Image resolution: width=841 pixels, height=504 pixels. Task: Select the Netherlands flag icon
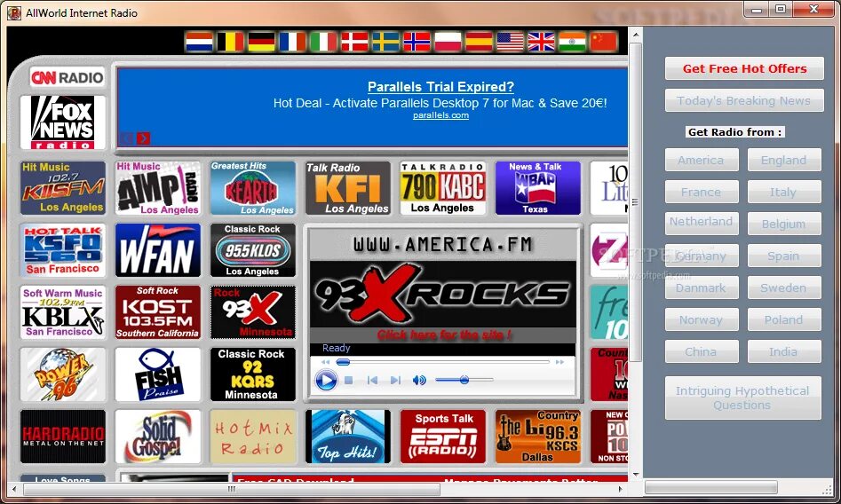click(x=199, y=42)
